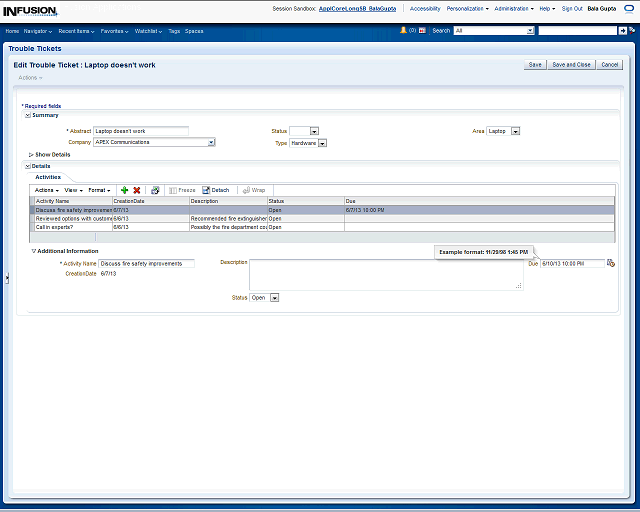Click the Abstract text field

(x=140, y=131)
